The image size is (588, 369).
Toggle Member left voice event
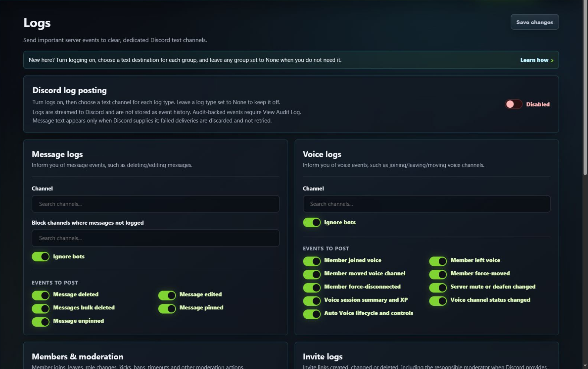click(438, 261)
